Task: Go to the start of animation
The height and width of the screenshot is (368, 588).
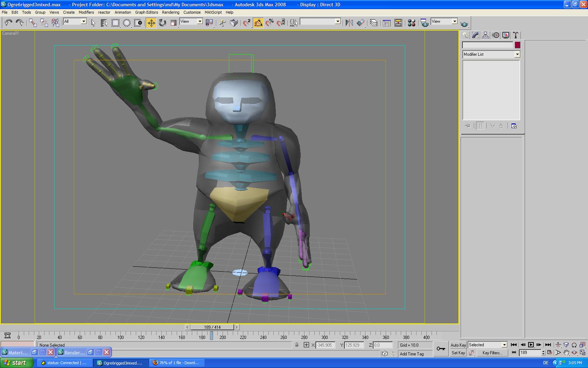Action: [514, 345]
